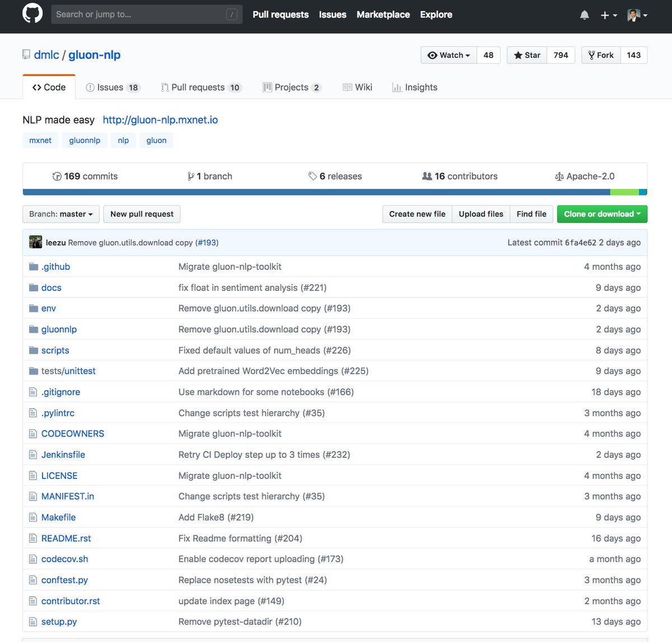View the 143 forks count

tap(634, 55)
